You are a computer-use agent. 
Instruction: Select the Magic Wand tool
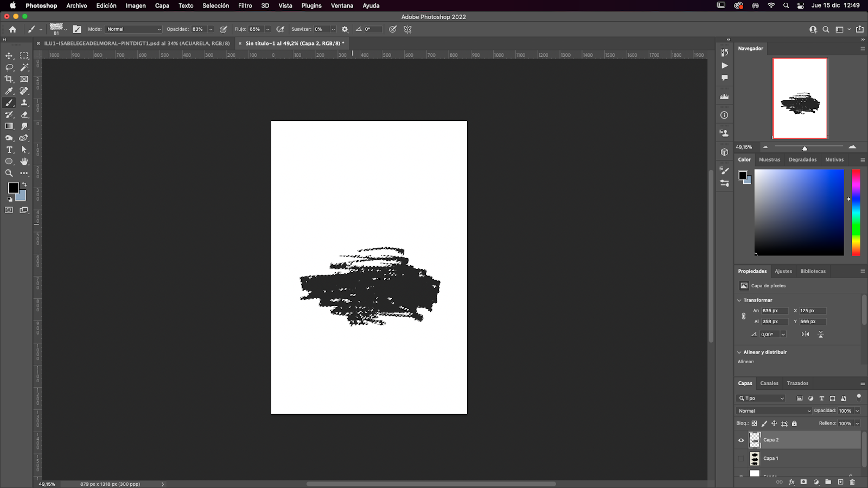(x=24, y=68)
